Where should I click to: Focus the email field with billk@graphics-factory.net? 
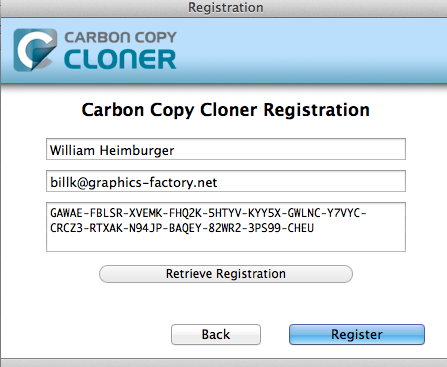(226, 181)
